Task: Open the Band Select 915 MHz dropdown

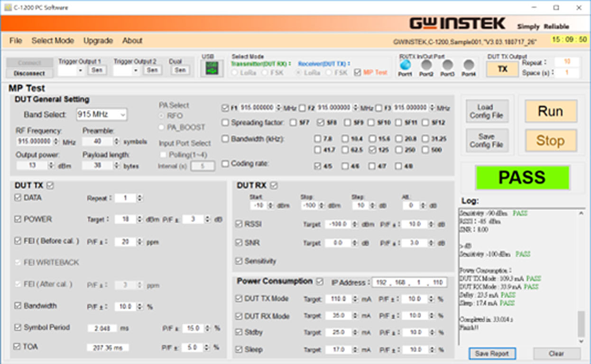Action: pos(102,114)
